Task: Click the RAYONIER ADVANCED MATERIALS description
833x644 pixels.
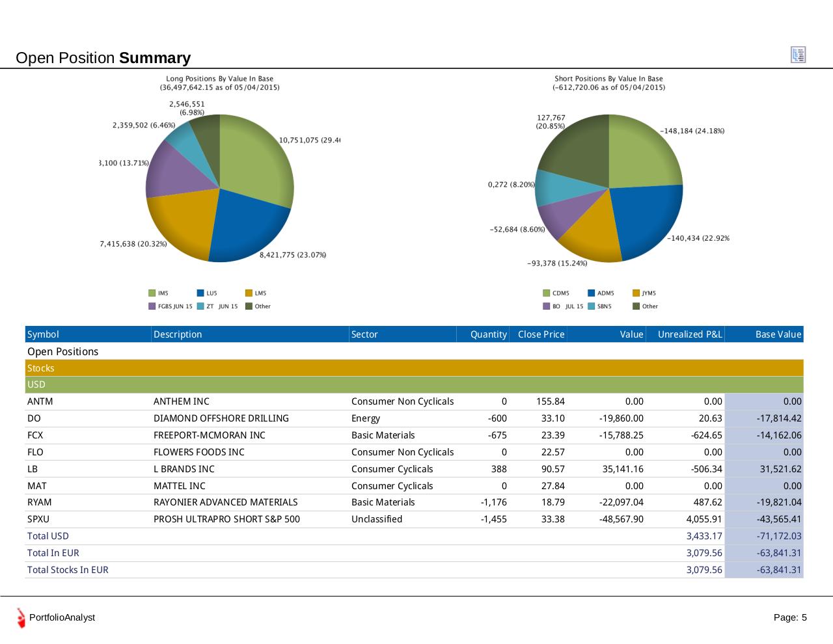Action: click(x=226, y=502)
